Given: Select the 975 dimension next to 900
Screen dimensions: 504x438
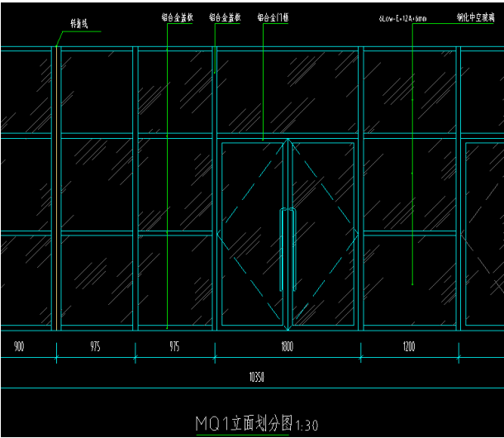Looking at the screenshot, I should (96, 347).
